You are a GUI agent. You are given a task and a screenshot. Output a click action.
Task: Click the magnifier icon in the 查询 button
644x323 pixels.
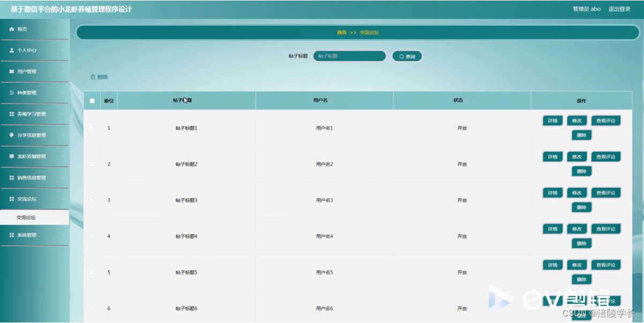pyautogui.click(x=402, y=56)
